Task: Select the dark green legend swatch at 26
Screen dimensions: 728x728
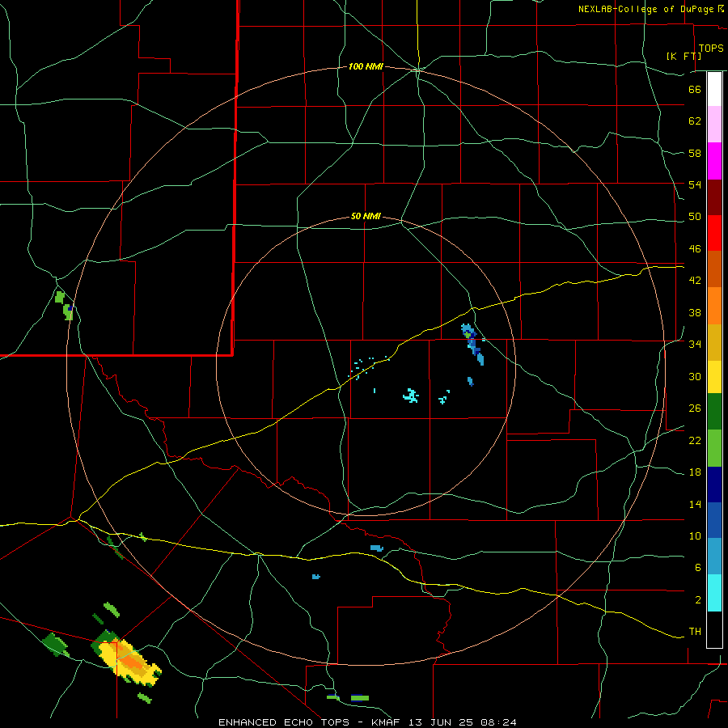Action: tap(714, 412)
